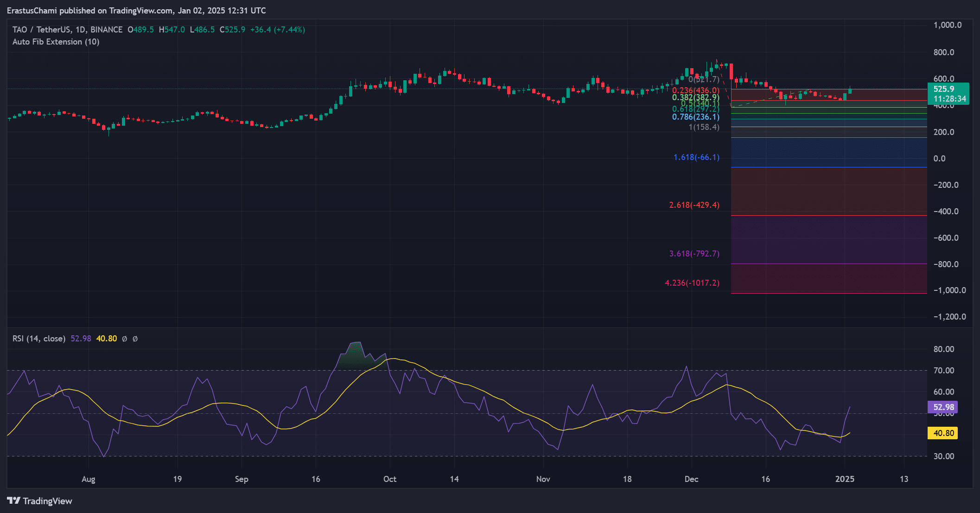The height and width of the screenshot is (513, 980).
Task: Click the 70.00 level on the RSI scale
Action: click(x=943, y=370)
